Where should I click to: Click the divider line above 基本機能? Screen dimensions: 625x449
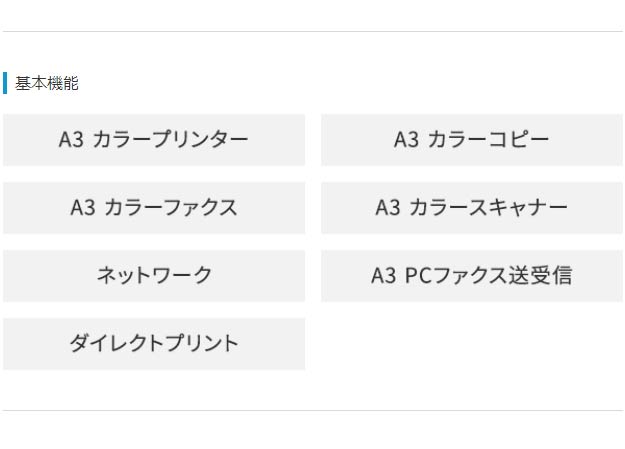pyautogui.click(x=312, y=32)
